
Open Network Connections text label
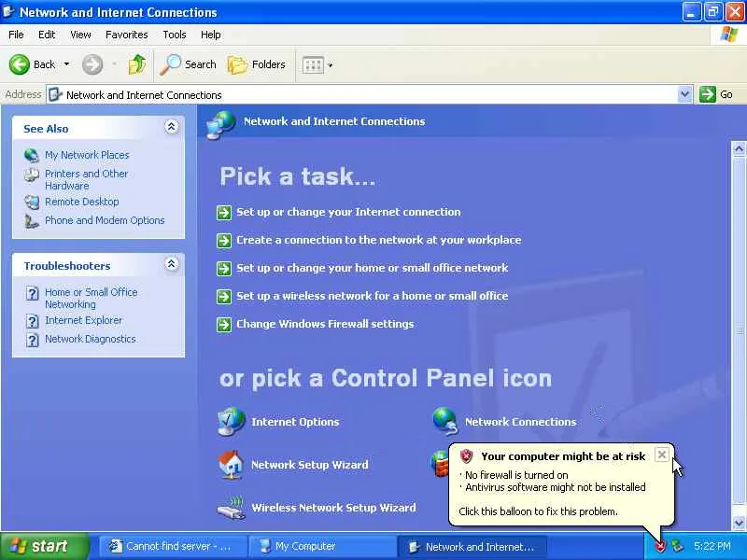point(520,422)
